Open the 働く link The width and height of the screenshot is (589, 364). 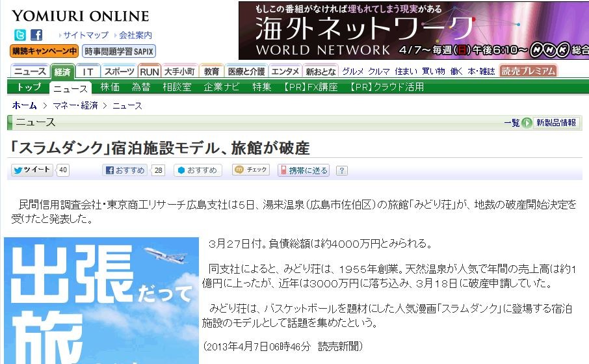(456, 71)
